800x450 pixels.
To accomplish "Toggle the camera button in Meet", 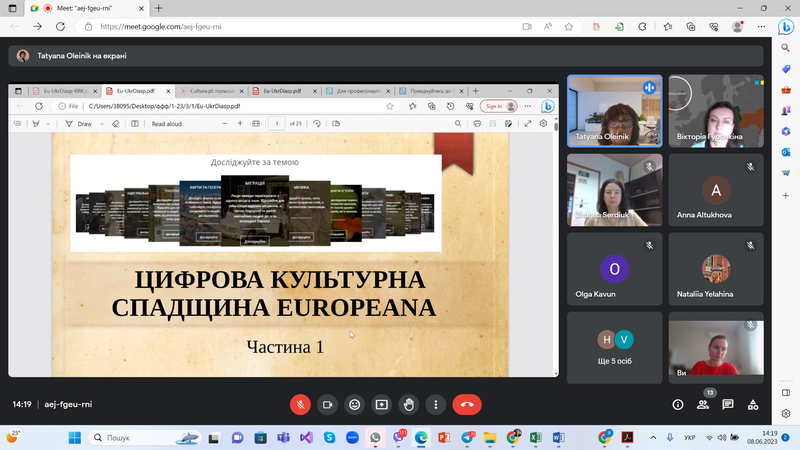I will (328, 405).
